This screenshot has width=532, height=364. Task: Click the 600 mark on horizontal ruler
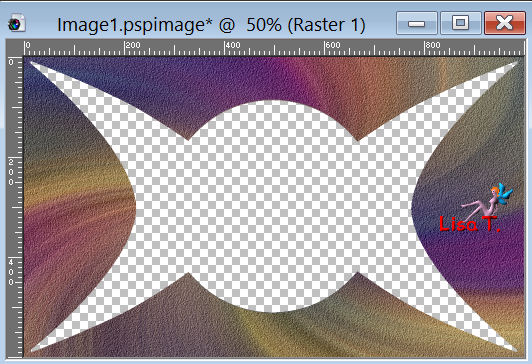coord(332,45)
